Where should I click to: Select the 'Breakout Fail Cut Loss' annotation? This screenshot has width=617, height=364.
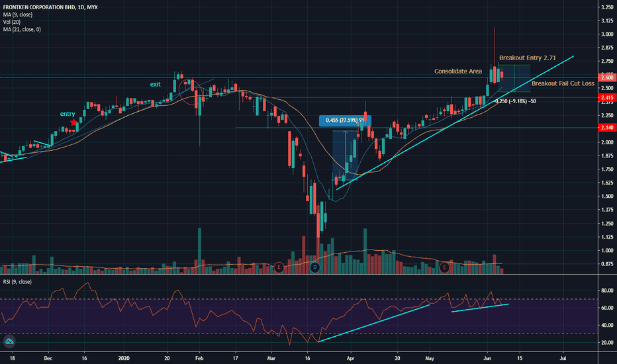(x=563, y=83)
